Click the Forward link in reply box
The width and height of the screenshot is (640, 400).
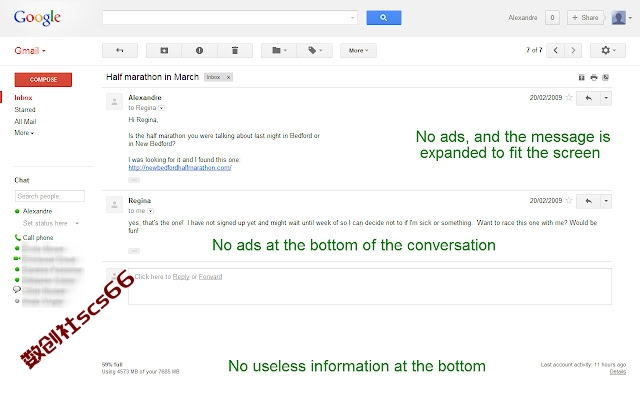[x=210, y=277]
